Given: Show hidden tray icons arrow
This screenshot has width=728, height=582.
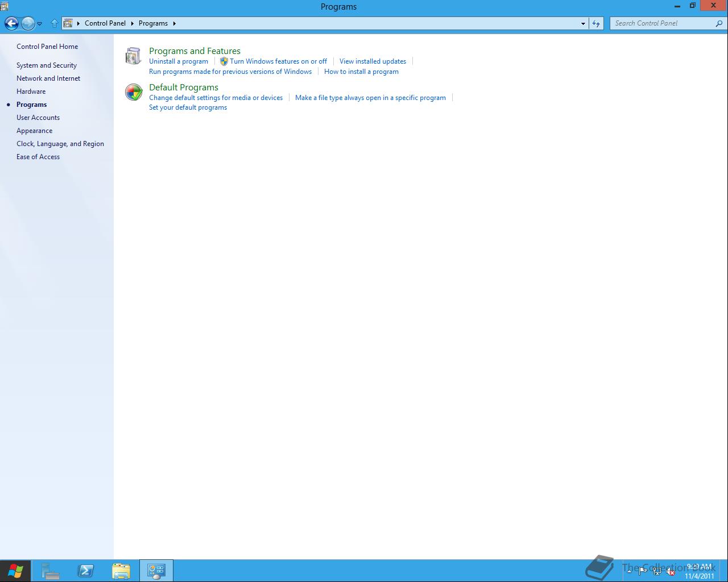Looking at the screenshot, I should [x=629, y=571].
